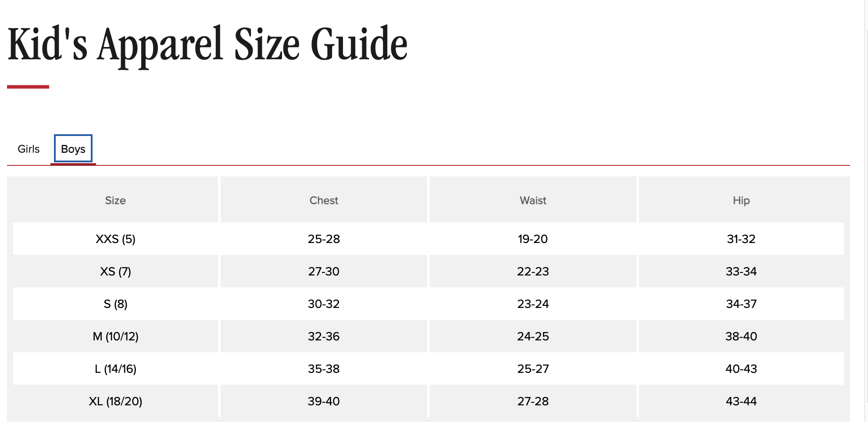Click the Chest column header
The height and width of the screenshot is (422, 868).
pos(324,200)
